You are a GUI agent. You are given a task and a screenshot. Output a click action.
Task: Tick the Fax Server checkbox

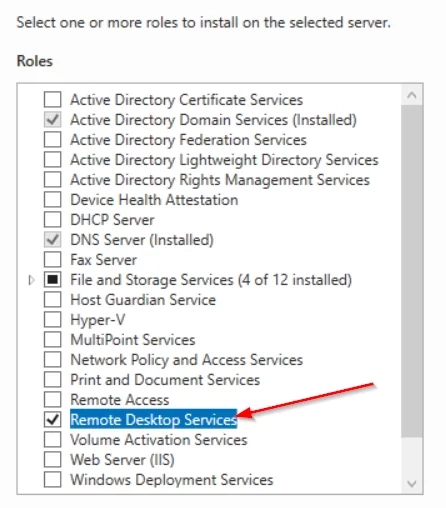tap(52, 260)
